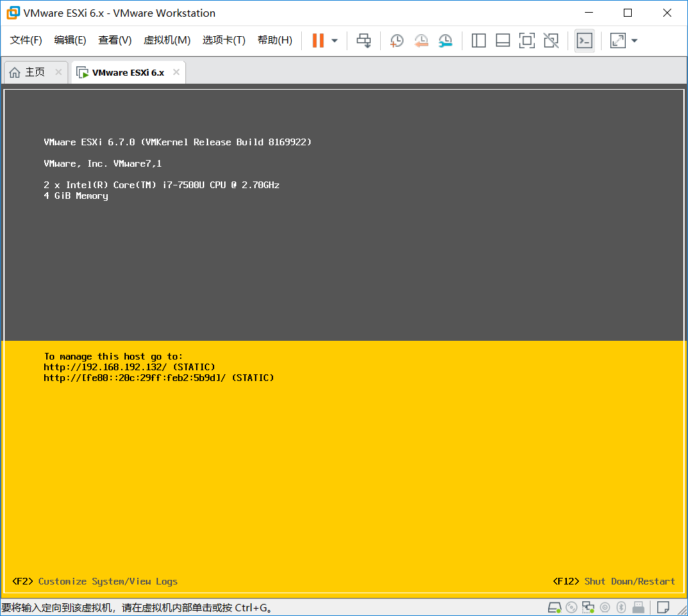This screenshot has height=616, width=688.
Task: Click the VMware Workstation title bar logo
Action: 13,13
